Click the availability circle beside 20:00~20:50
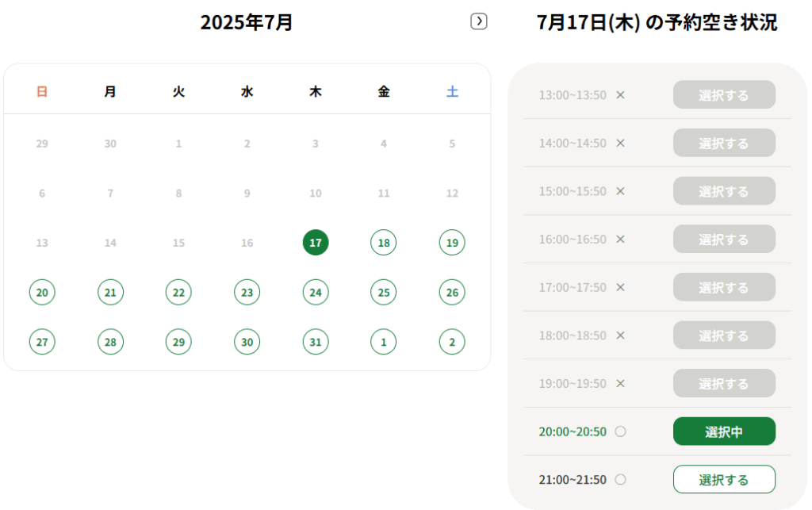This screenshot has width=812, height=510. pyautogui.click(x=621, y=431)
